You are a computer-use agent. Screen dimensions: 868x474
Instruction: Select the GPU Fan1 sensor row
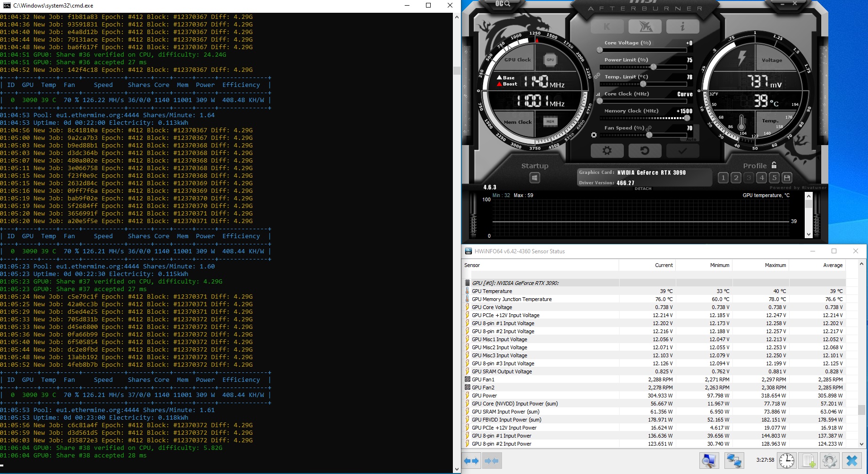click(654, 379)
